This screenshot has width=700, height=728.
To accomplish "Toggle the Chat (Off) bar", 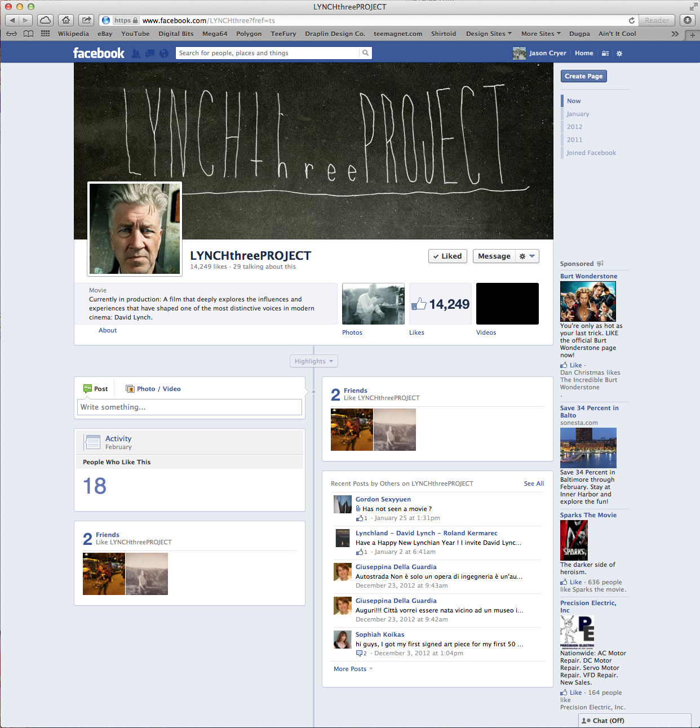I will click(x=635, y=721).
